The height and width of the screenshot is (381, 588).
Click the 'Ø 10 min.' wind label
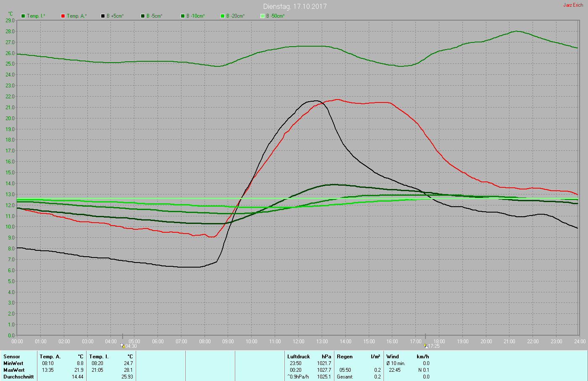[x=396, y=363]
